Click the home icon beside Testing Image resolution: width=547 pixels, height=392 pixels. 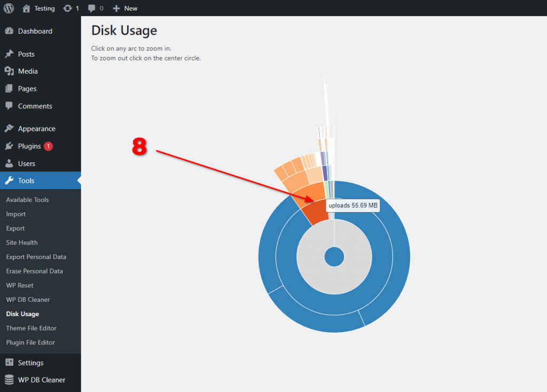pyautogui.click(x=26, y=9)
